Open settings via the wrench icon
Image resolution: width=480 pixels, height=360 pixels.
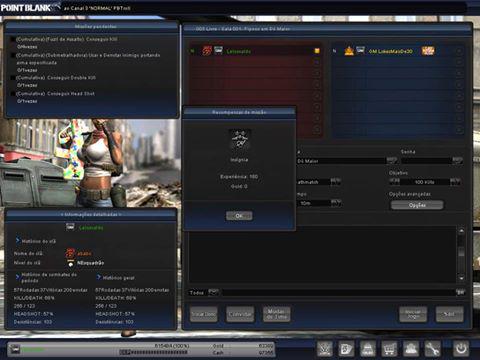432,349
